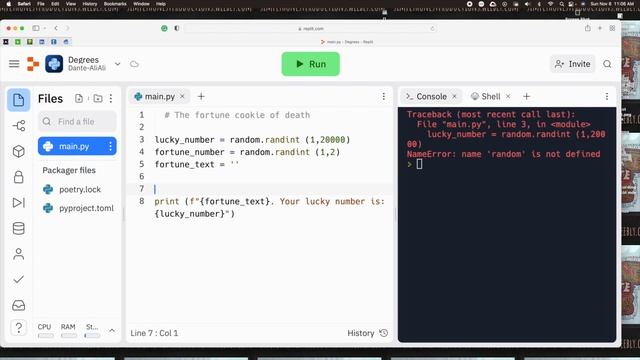
Task: Open the checkmark Unit tests icon
Action: coord(18,280)
